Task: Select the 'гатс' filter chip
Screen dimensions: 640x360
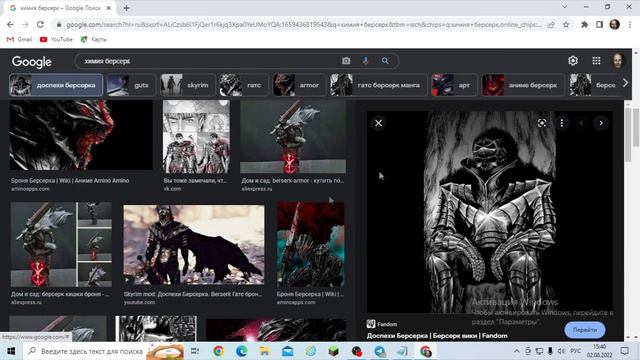Action: tap(243, 85)
